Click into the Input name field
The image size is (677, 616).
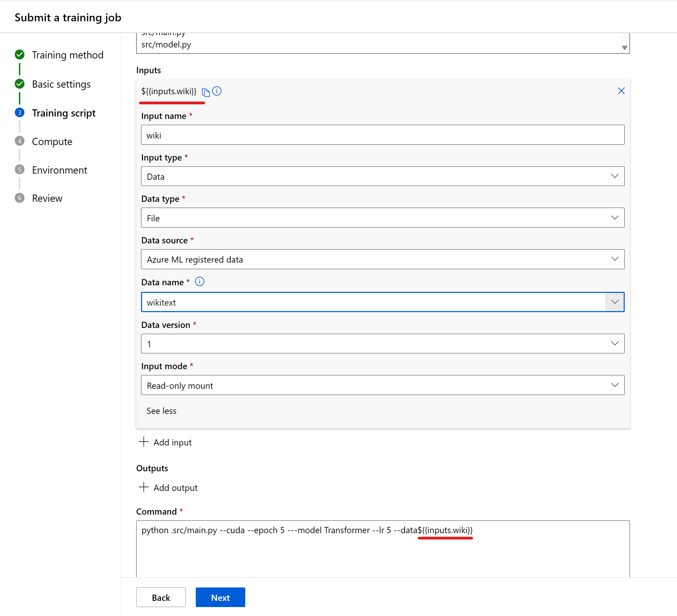click(383, 135)
